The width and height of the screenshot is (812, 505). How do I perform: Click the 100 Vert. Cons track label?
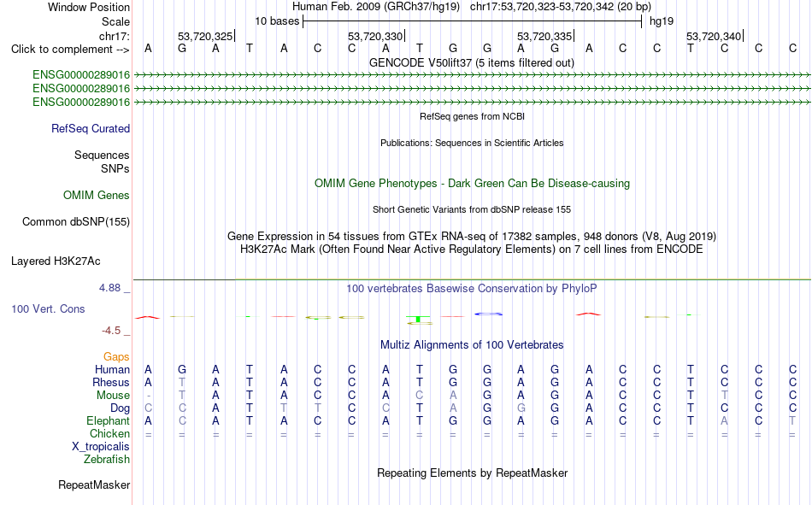(x=48, y=308)
